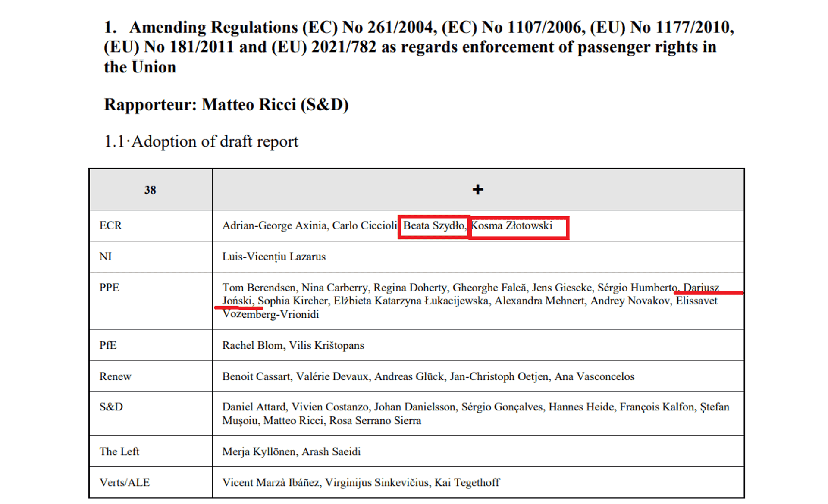Click the name Luis-Vicențiu Lazarus

pyautogui.click(x=274, y=257)
